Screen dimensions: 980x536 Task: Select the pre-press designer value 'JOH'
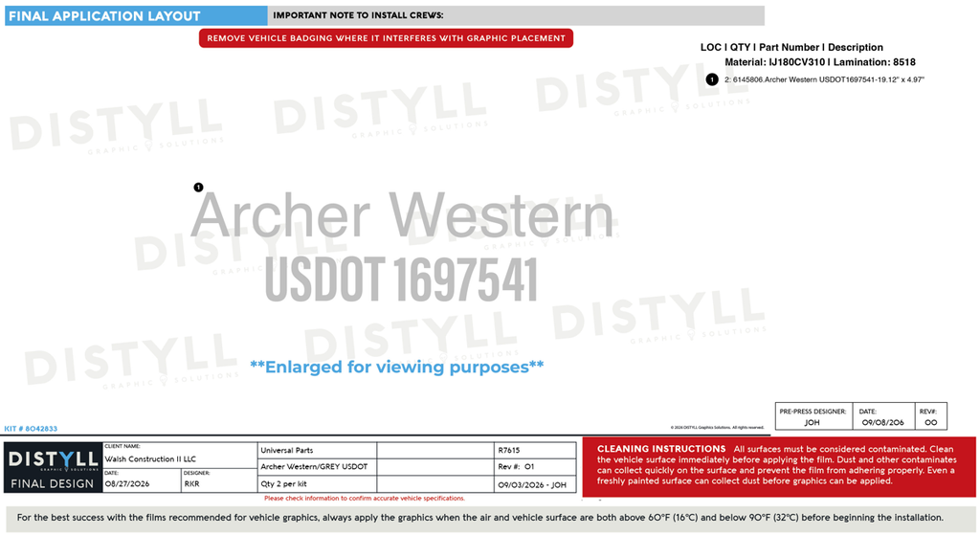click(812, 422)
